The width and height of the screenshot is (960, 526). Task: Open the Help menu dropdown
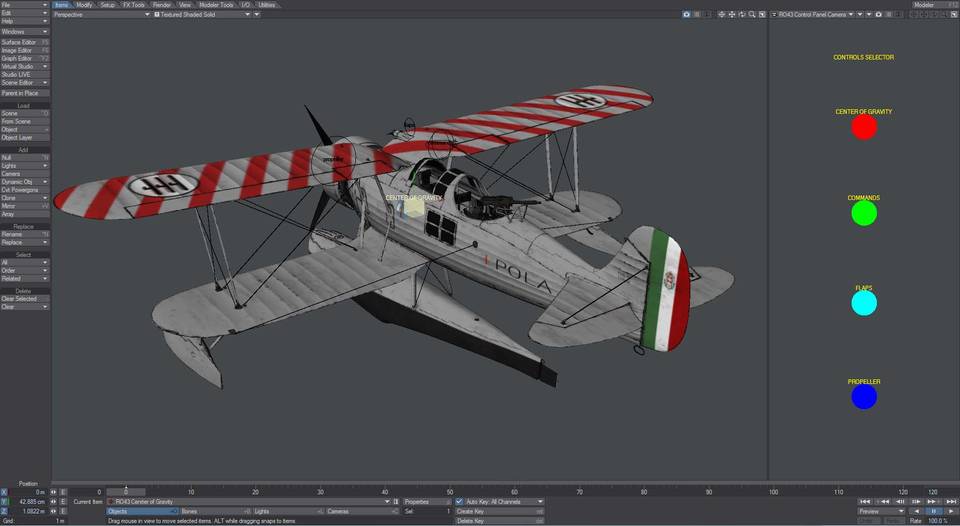pyautogui.click(x=24, y=21)
